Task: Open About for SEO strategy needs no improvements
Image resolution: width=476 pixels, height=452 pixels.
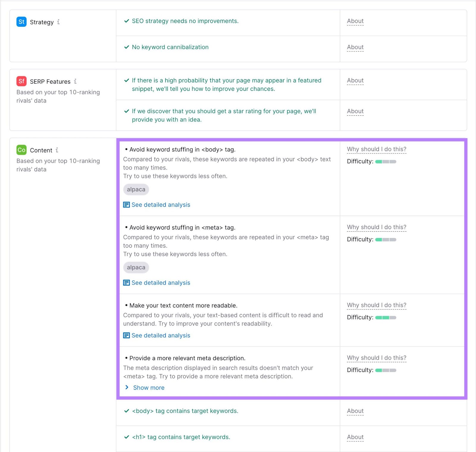Action: 355,21
